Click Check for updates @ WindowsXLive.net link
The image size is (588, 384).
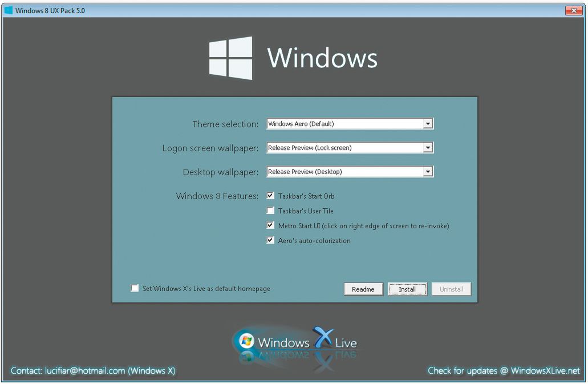pos(504,370)
